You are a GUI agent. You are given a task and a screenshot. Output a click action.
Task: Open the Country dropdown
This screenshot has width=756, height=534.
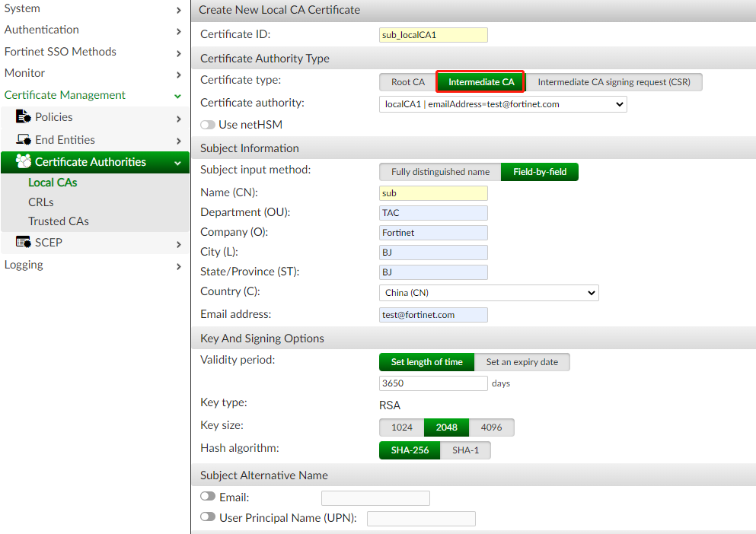point(489,293)
